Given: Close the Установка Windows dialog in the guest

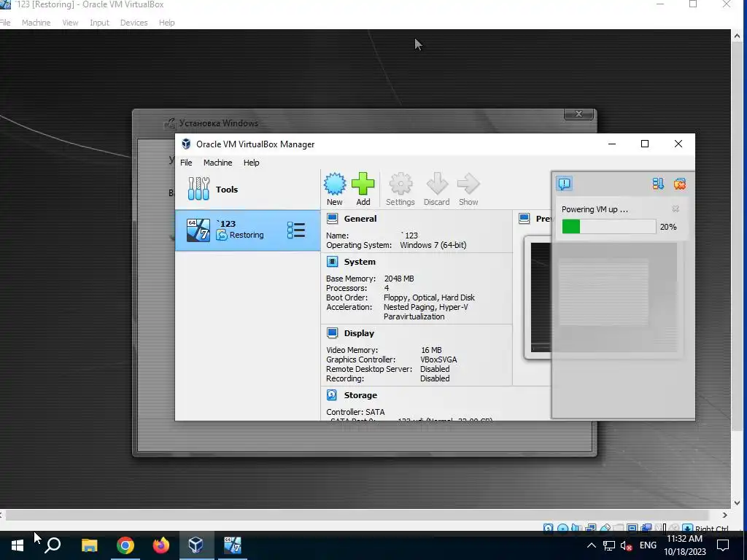Looking at the screenshot, I should tap(578, 114).
